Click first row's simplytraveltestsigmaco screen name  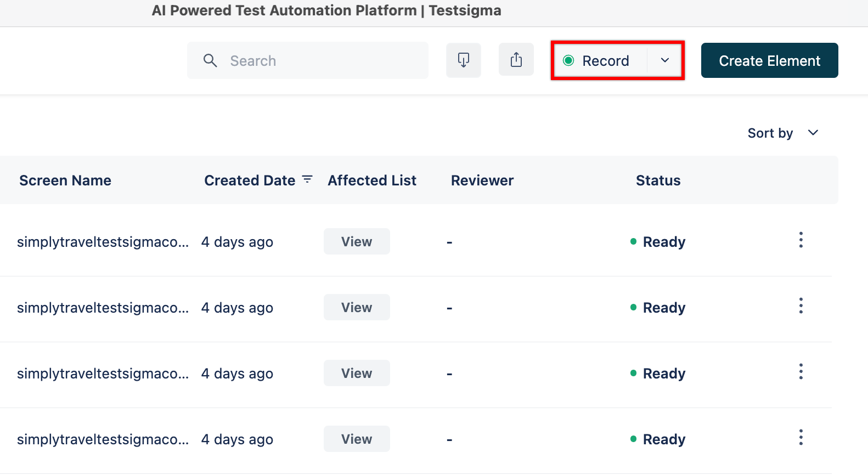[x=103, y=242]
